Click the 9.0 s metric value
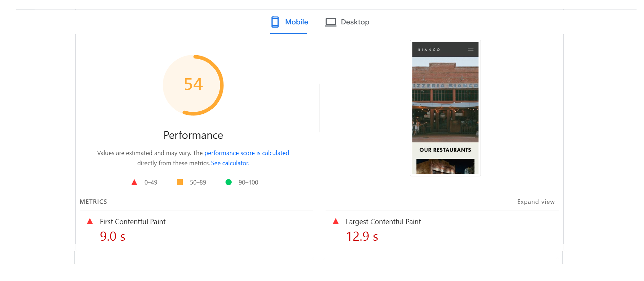This screenshot has height=281, width=644. (113, 236)
